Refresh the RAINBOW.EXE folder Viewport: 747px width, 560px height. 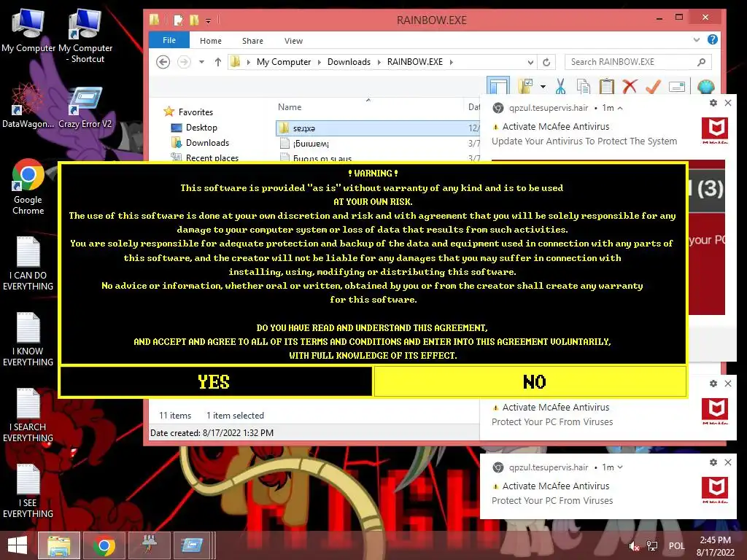click(x=546, y=62)
